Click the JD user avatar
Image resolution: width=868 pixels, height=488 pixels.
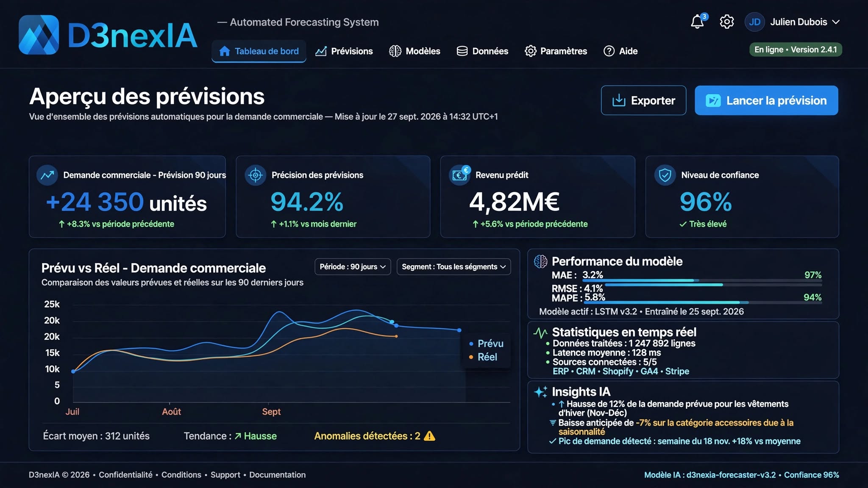pyautogui.click(x=754, y=22)
